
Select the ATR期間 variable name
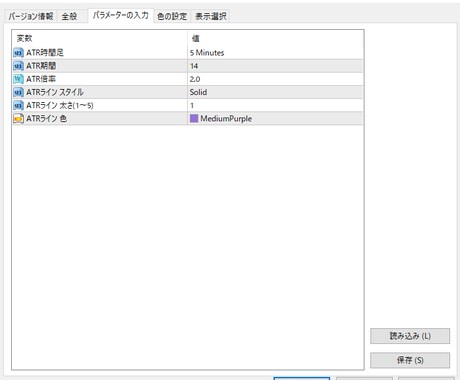[41, 66]
